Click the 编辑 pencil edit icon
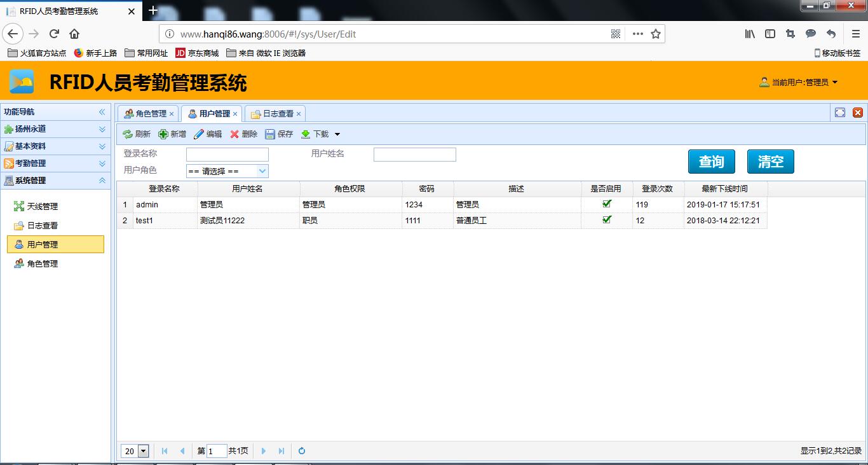868x465 pixels. point(199,134)
